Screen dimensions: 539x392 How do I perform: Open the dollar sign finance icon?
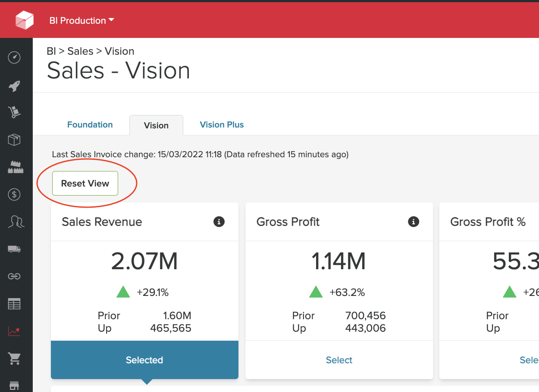coord(14,194)
